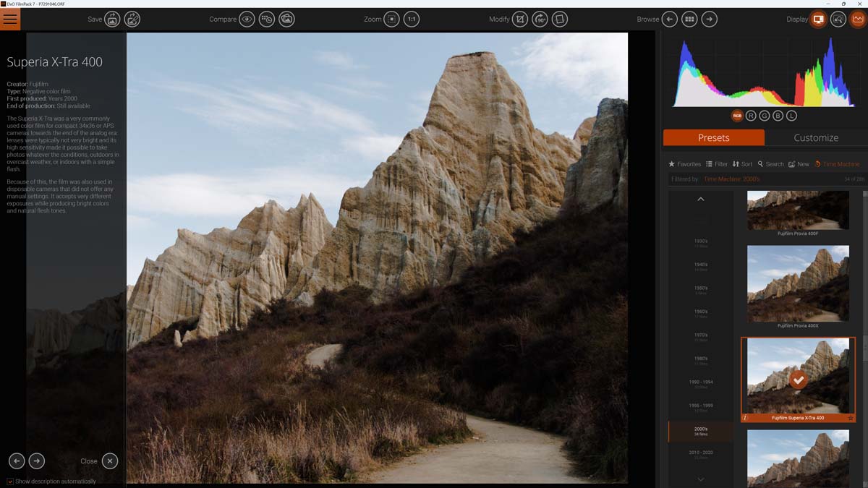
Task: Open the main hamburger menu
Action: tap(10, 19)
